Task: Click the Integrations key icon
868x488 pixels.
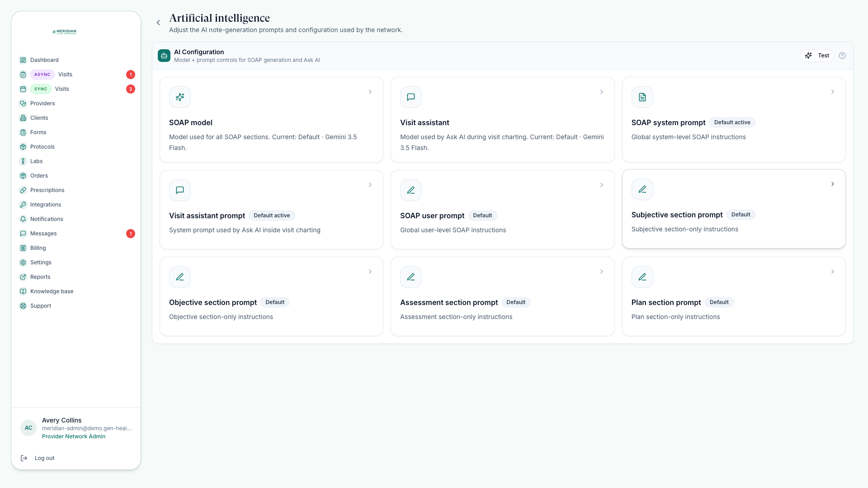Action: click(23, 205)
